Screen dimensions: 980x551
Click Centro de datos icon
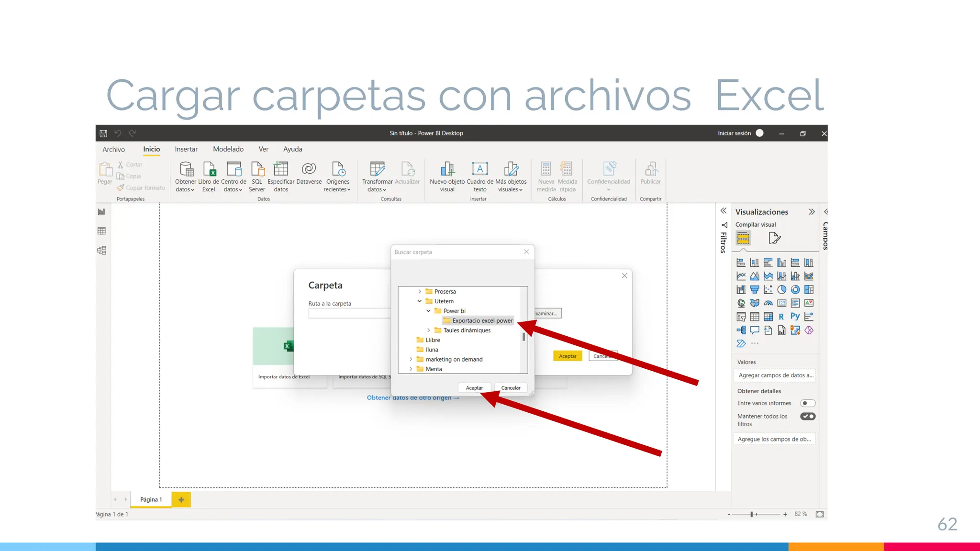coord(234,176)
